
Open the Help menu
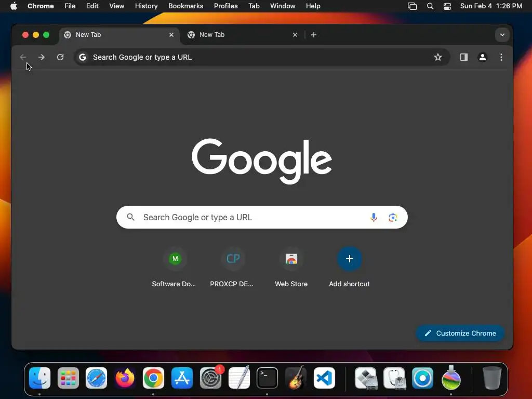click(313, 6)
